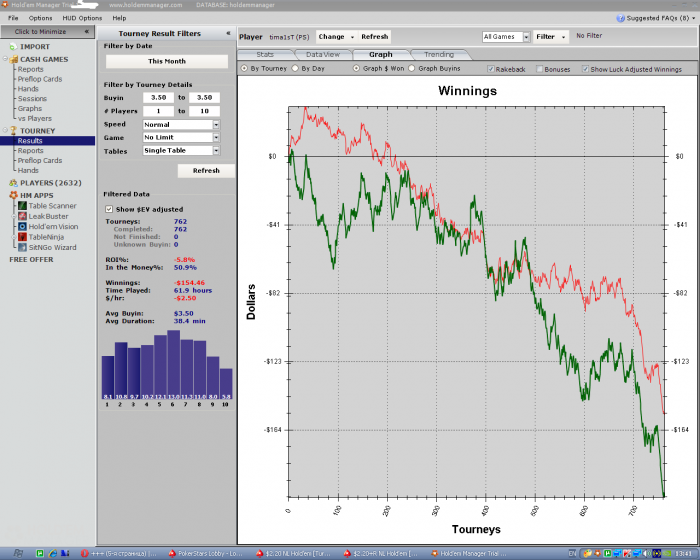Click the Tourney trophy icon
Image resolution: width=700 pixels, height=560 pixels.
click(13, 131)
